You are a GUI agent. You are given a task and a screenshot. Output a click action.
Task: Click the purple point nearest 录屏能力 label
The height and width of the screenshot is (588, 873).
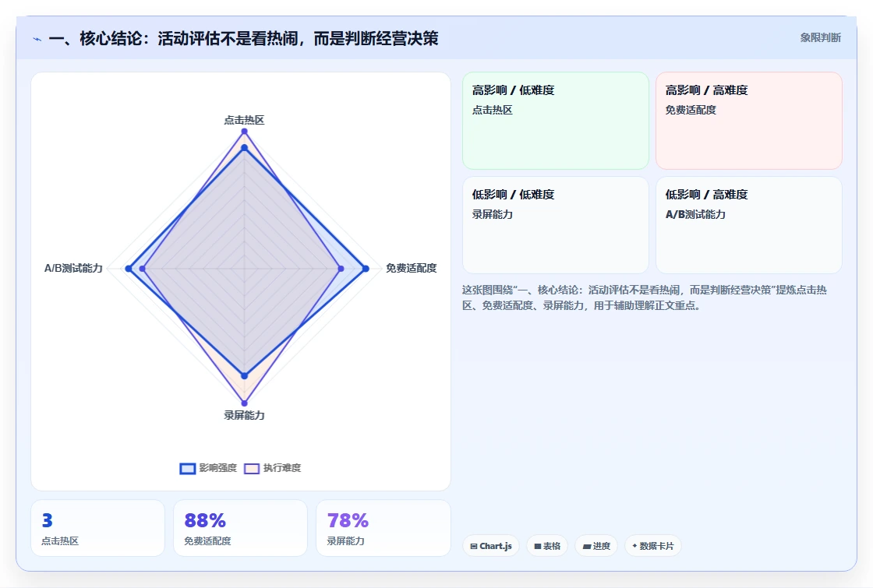pos(245,403)
